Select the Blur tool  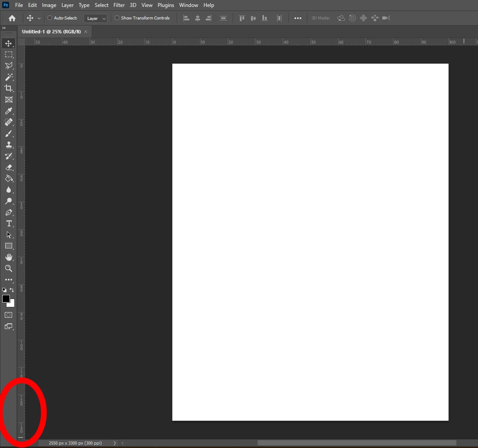click(9, 190)
